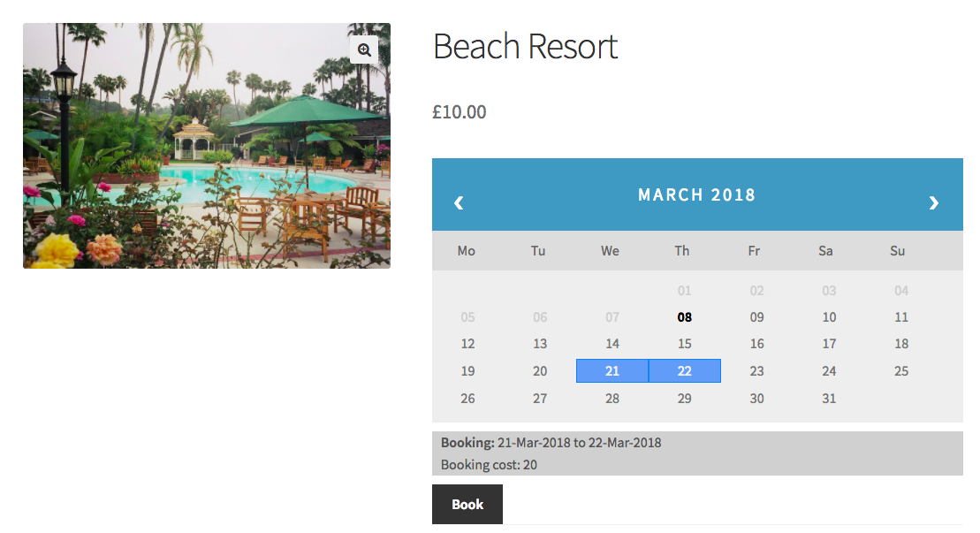Select March 31 on the calendar

coord(829,398)
